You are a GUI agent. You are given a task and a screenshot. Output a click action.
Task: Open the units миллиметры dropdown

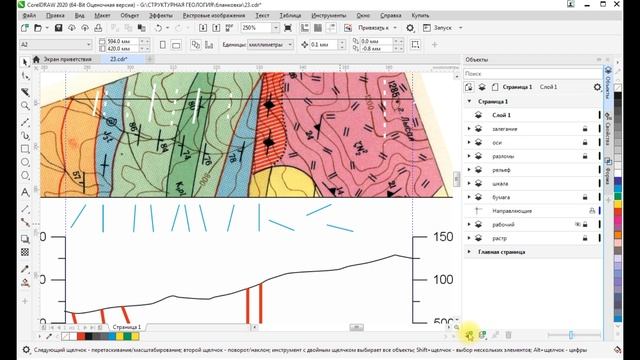290,44
